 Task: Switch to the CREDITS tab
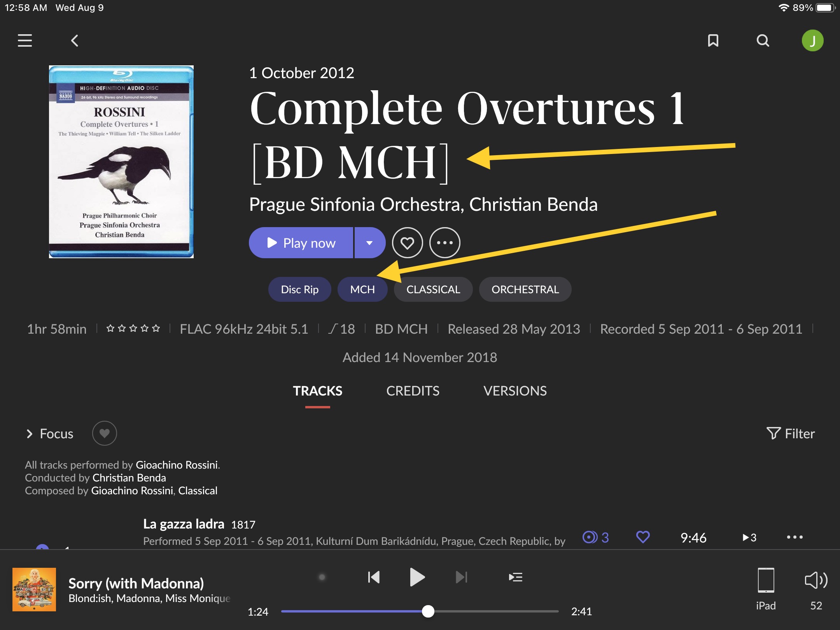click(x=413, y=391)
